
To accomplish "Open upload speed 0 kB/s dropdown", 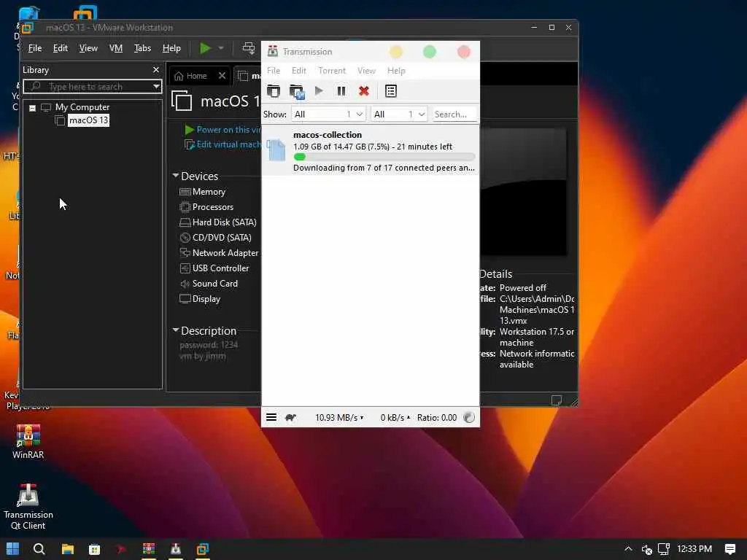I will 395,417.
